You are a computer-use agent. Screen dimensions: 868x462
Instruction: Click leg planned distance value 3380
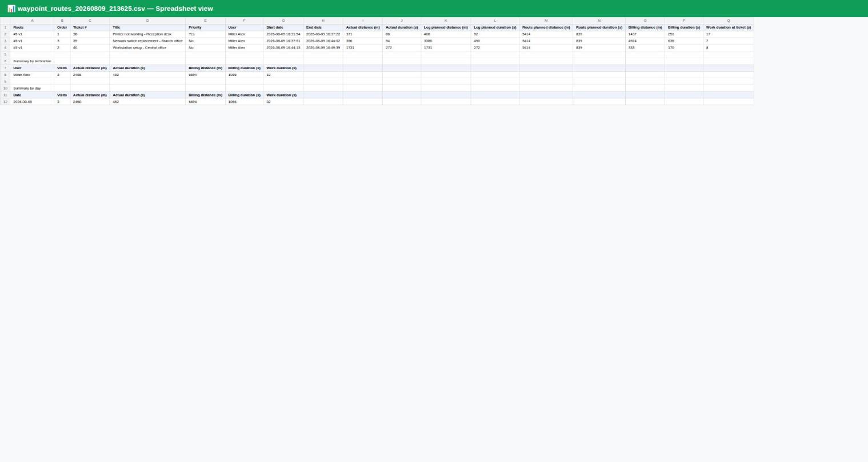coord(446,41)
